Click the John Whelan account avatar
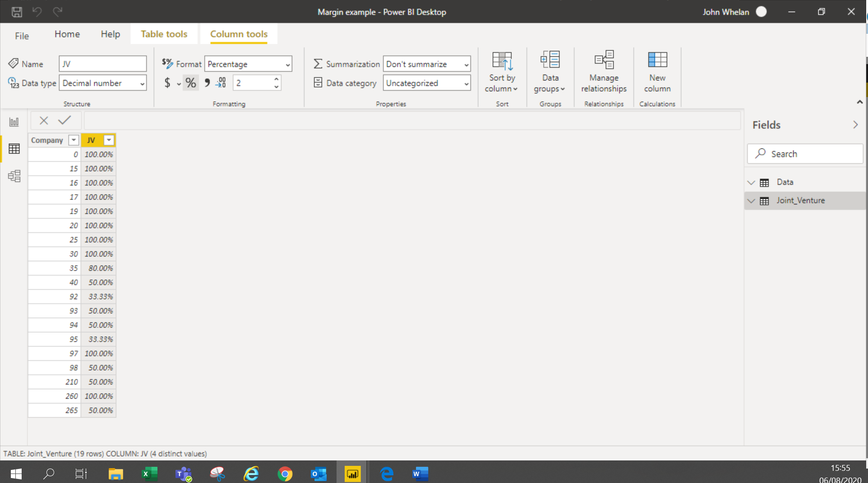Viewport: 868px width, 483px height. coord(761,12)
